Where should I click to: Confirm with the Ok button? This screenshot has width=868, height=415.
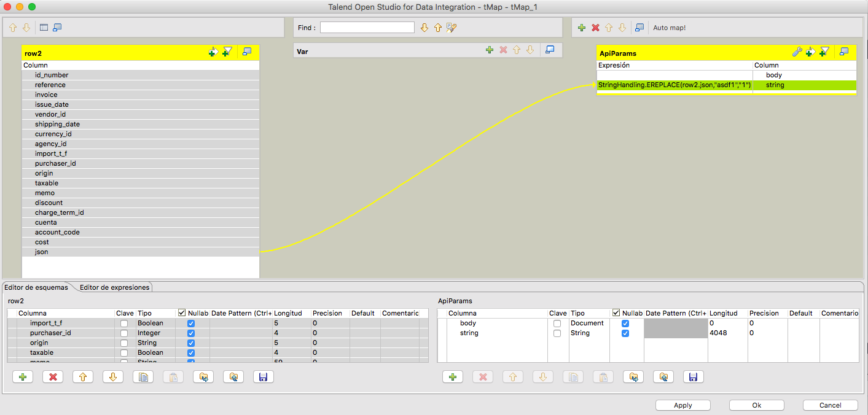pos(757,405)
